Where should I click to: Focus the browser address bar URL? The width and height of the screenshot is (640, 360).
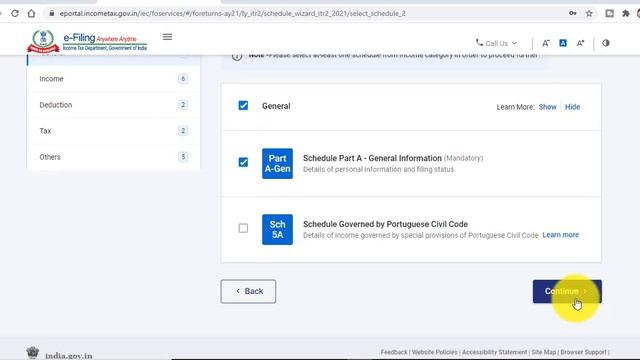233,13
